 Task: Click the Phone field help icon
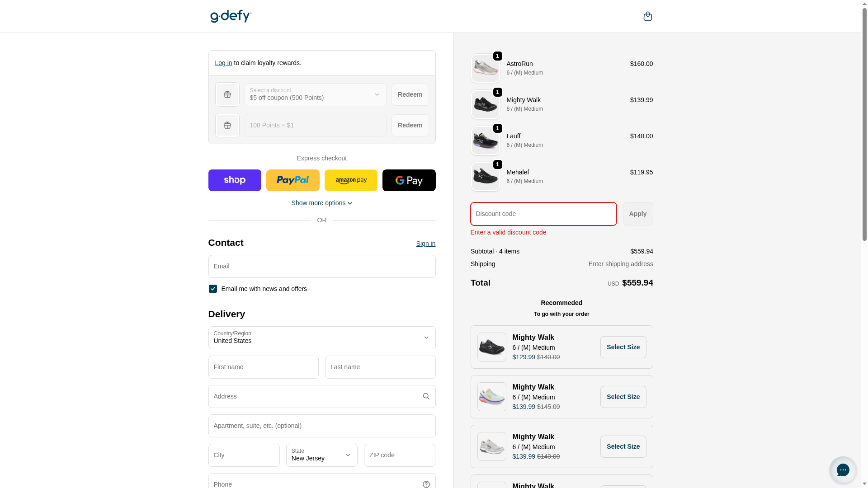426,484
